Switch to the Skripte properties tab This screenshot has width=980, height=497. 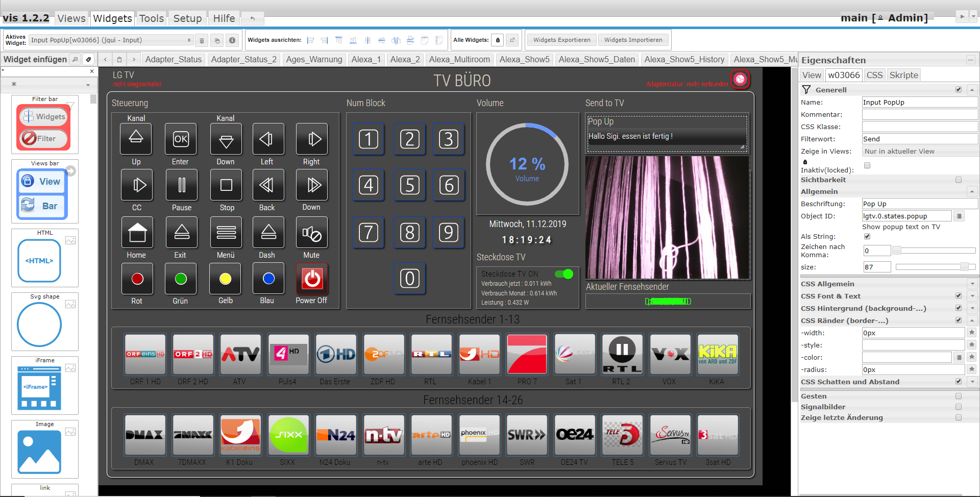click(x=903, y=75)
